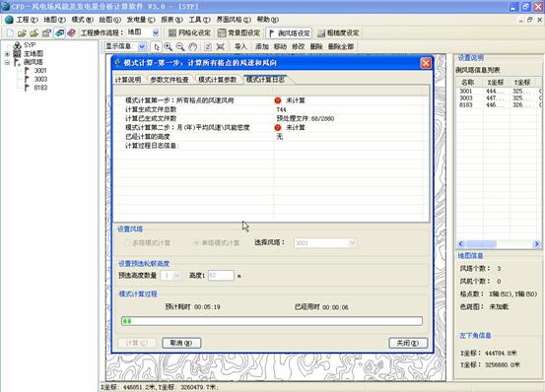Click the fit-to-extent map icon
Viewport: 545px width, 392px height.
pyautogui.click(x=220, y=46)
